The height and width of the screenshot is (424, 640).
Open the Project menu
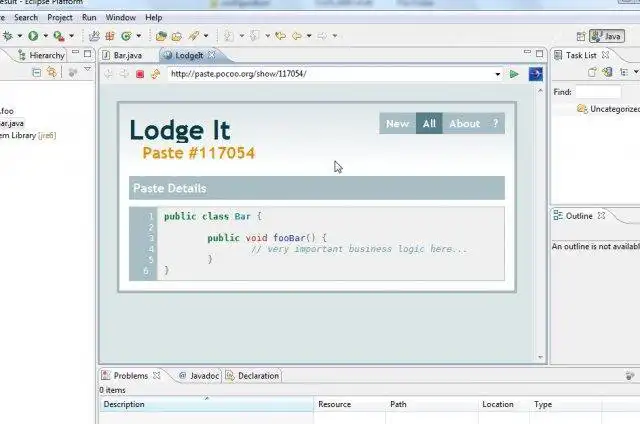tap(60, 18)
